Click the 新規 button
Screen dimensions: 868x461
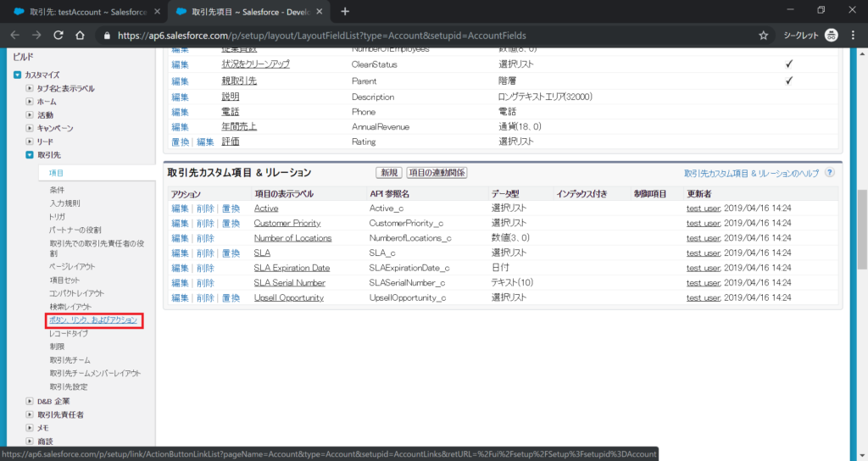[x=389, y=172]
